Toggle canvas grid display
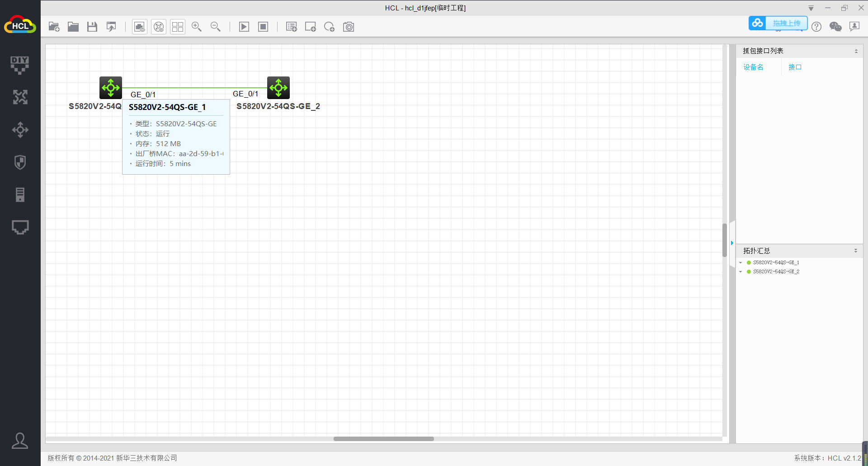Screen dimensions: 868x466 [x=178, y=27]
